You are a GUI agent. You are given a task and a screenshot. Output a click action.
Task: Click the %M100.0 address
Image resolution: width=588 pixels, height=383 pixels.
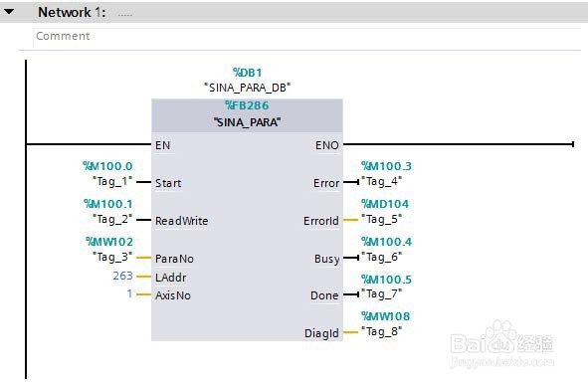click(x=107, y=166)
